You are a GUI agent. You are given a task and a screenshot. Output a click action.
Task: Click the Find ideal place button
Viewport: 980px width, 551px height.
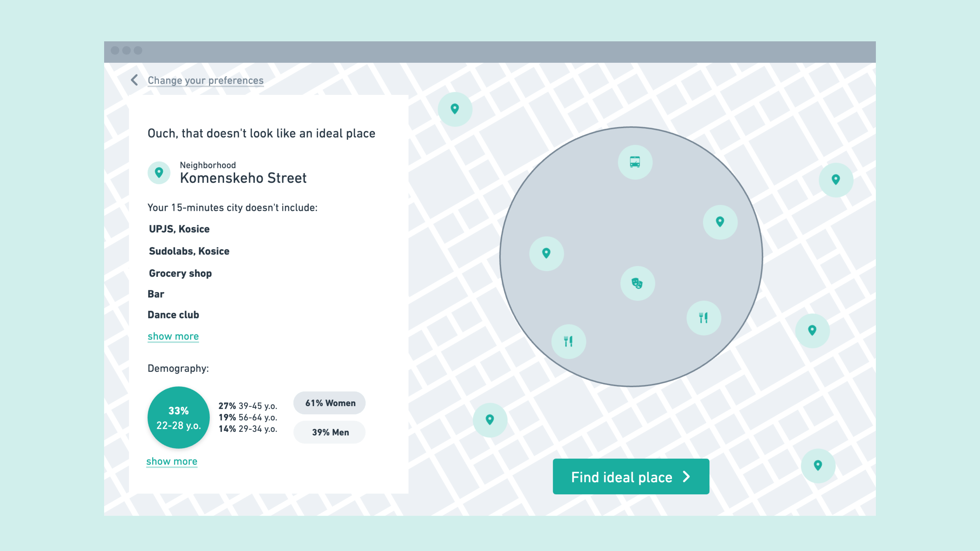pyautogui.click(x=630, y=477)
